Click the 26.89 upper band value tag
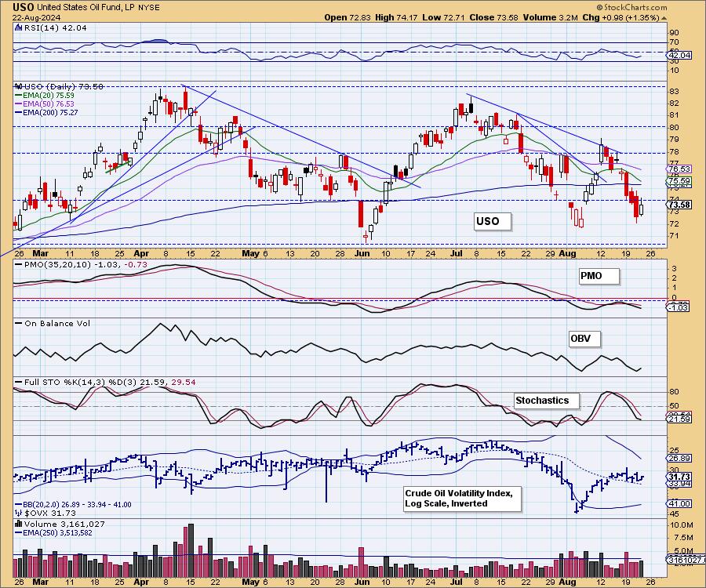Viewport: 706px width, 588px height. [x=680, y=458]
